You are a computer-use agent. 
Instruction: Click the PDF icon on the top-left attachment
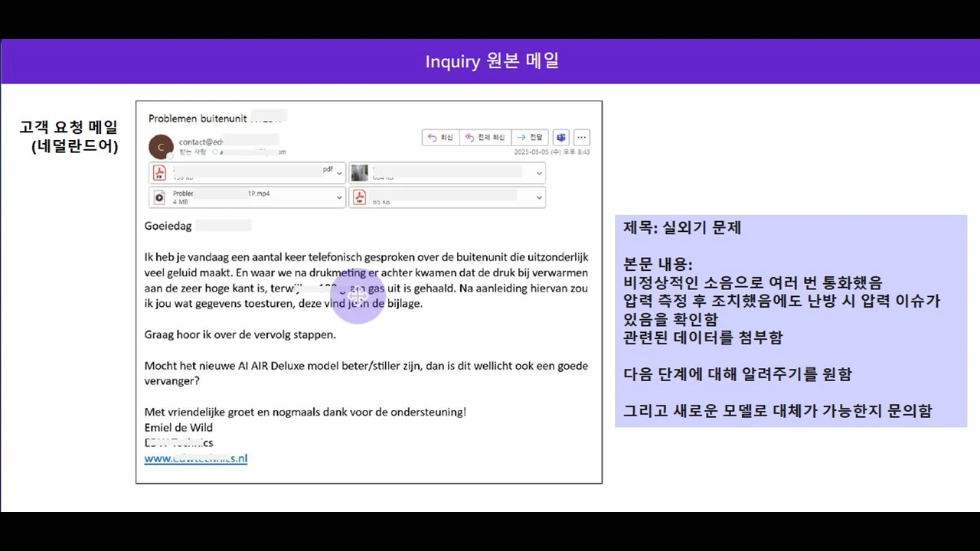coord(158,172)
